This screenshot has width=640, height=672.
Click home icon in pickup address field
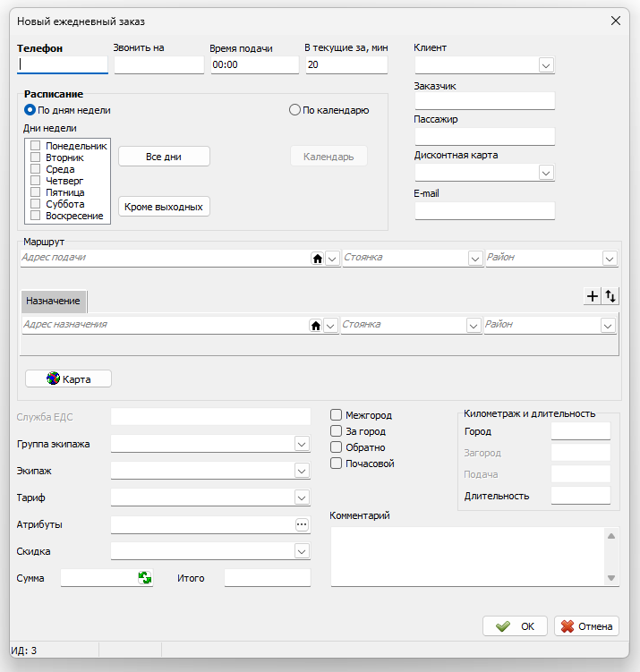click(317, 259)
